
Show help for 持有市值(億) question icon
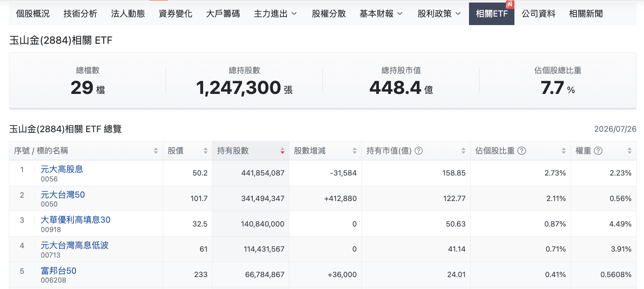point(418,151)
